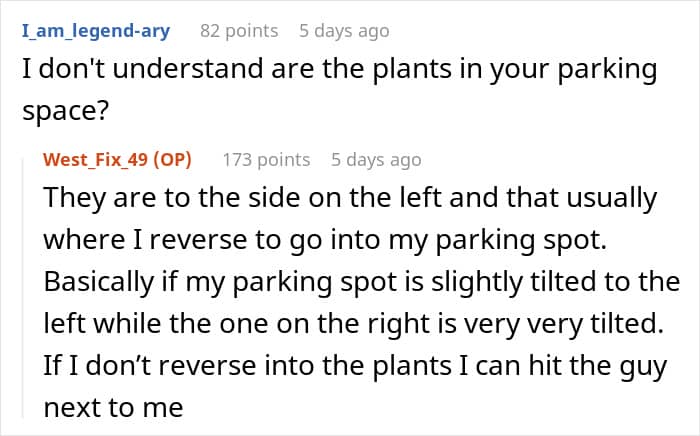Click the West_Fix_49 reply's 5 days ago timestamp
This screenshot has height=436, width=700.
point(376,160)
